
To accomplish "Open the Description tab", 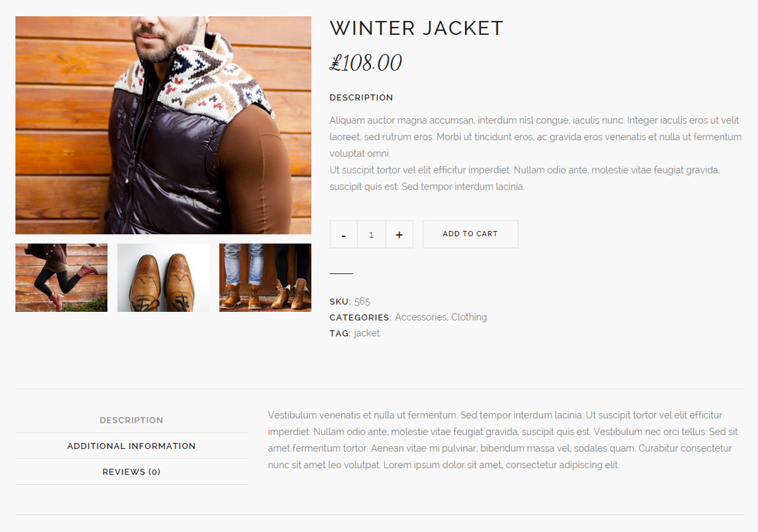I will (131, 420).
